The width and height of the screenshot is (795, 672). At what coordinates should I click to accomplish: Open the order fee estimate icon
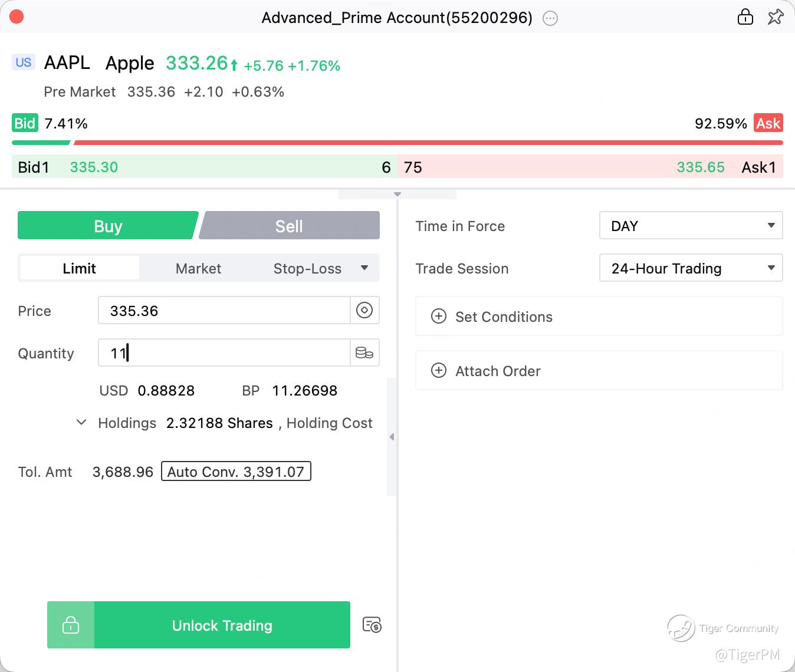372,625
